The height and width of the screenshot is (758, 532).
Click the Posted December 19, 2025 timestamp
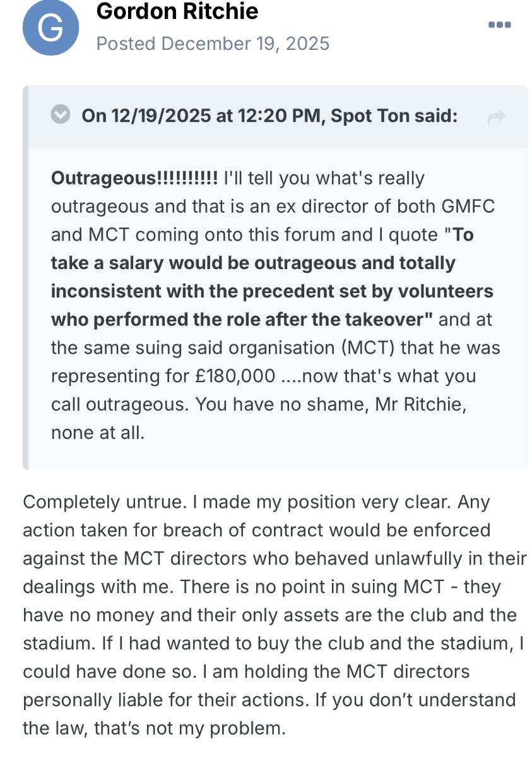[213, 44]
